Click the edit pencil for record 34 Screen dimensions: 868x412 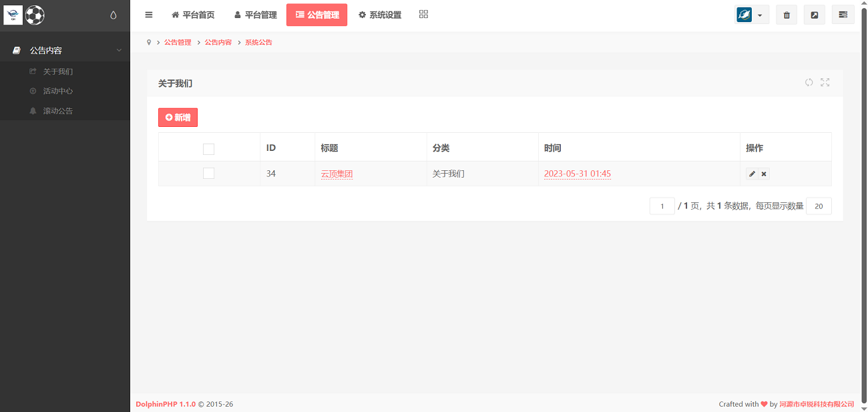click(x=752, y=174)
